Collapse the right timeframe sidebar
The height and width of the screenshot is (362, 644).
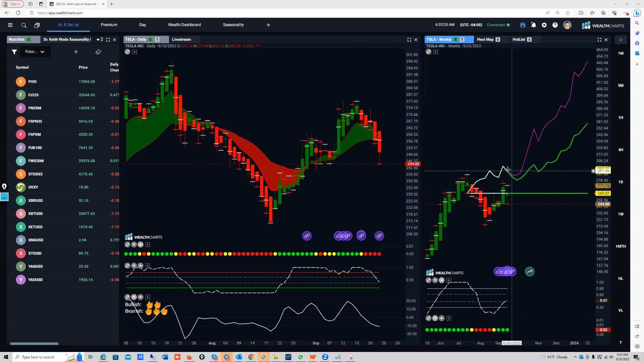(x=621, y=40)
